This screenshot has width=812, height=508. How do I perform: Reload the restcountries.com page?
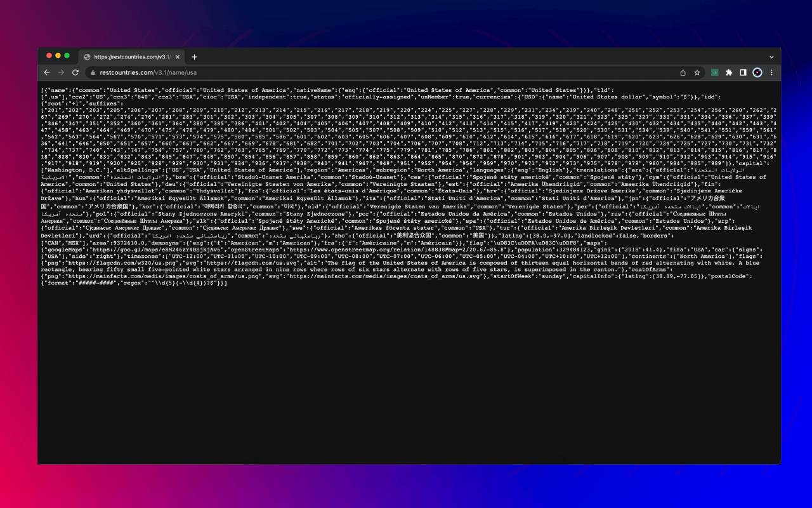pyautogui.click(x=75, y=73)
